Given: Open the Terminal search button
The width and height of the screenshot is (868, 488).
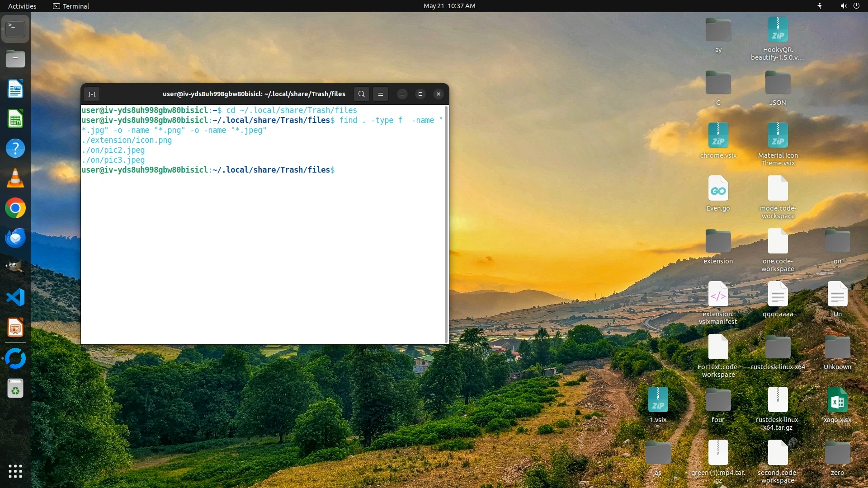Looking at the screenshot, I should pyautogui.click(x=361, y=94).
